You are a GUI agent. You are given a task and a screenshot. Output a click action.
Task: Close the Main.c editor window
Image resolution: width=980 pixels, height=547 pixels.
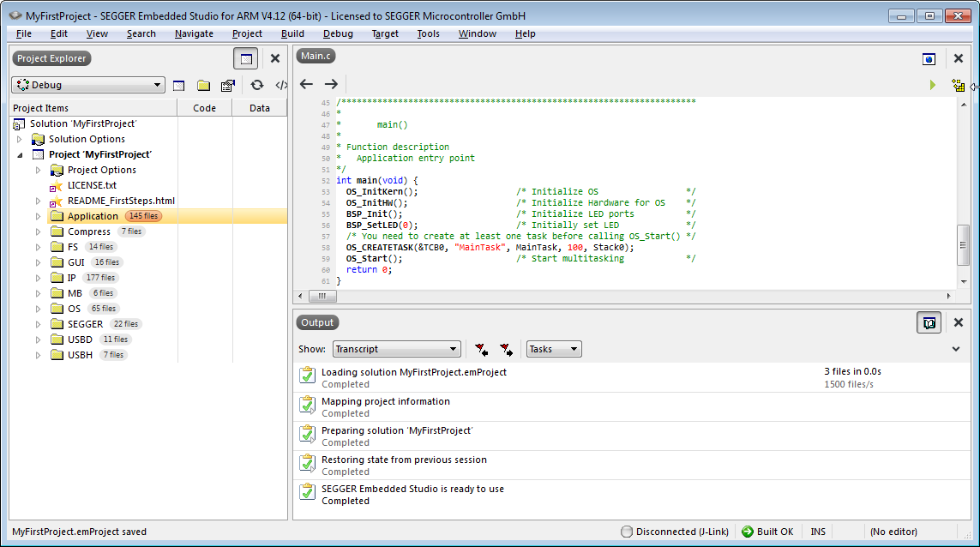[x=959, y=58]
